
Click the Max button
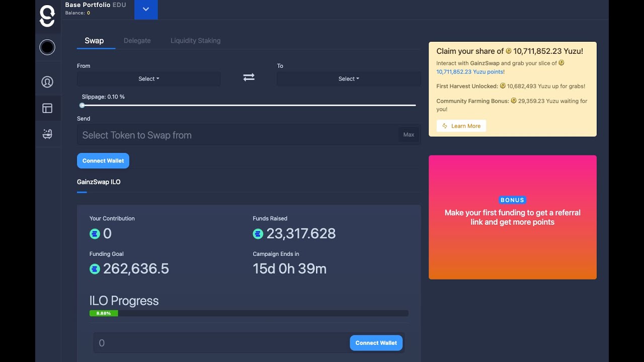tap(409, 135)
